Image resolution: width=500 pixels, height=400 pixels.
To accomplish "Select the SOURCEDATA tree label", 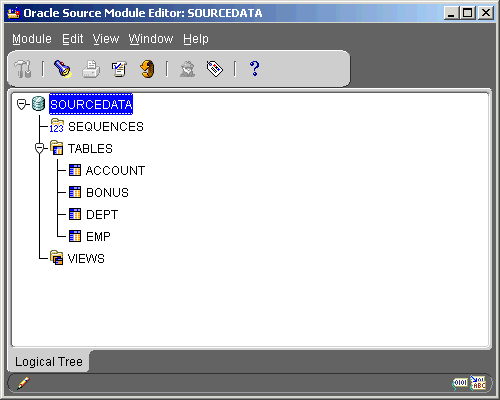I will tap(91, 104).
